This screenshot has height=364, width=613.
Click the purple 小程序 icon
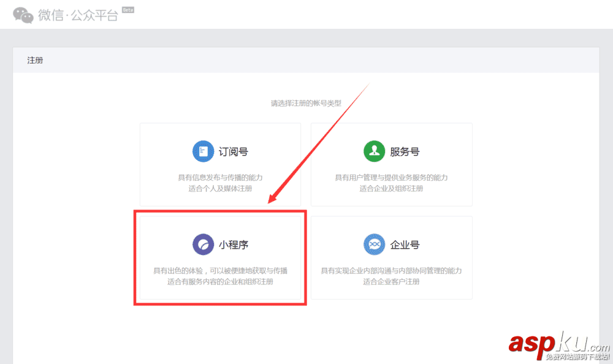204,245
